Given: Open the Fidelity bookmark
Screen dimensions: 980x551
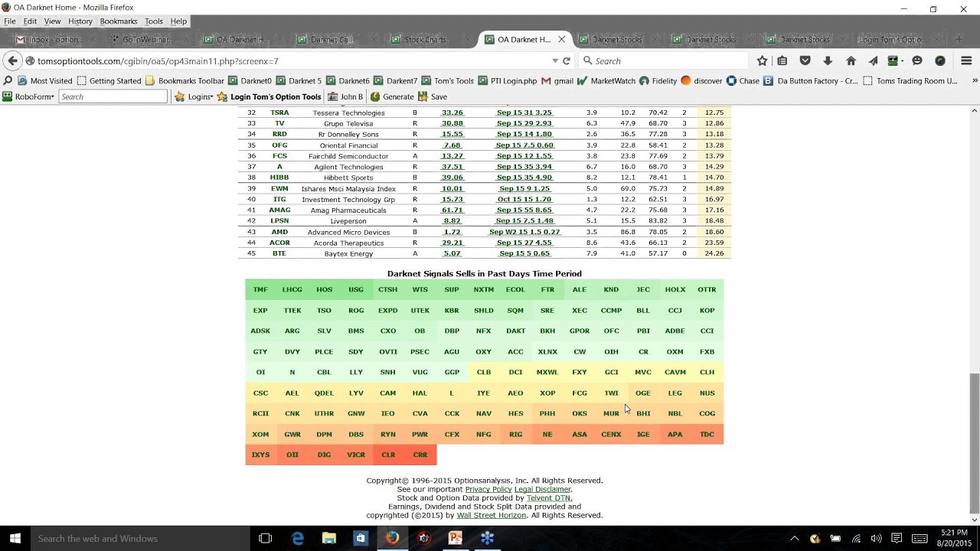Looking at the screenshot, I should click(x=658, y=80).
